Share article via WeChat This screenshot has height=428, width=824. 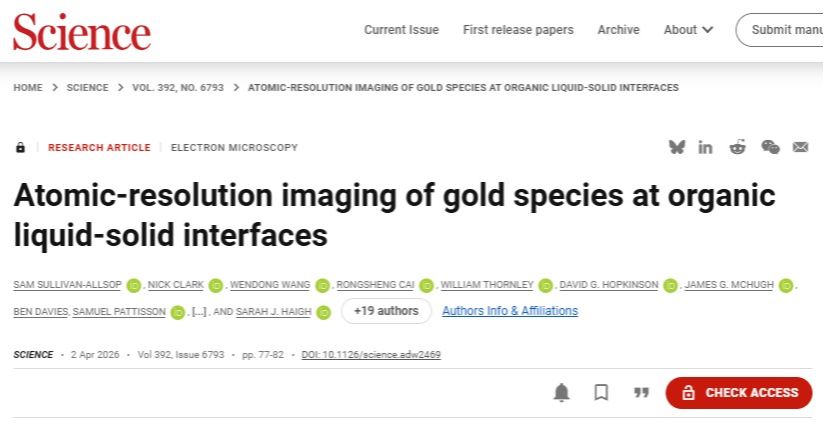pos(770,147)
